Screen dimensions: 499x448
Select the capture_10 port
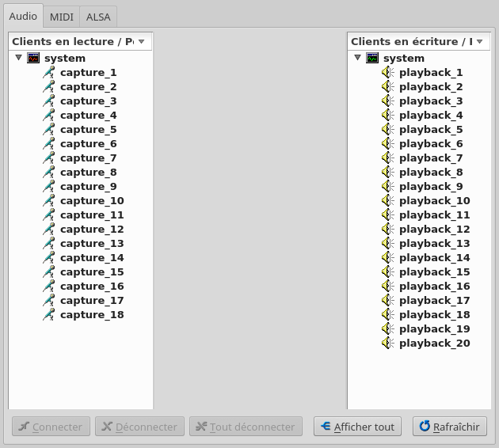(x=92, y=200)
